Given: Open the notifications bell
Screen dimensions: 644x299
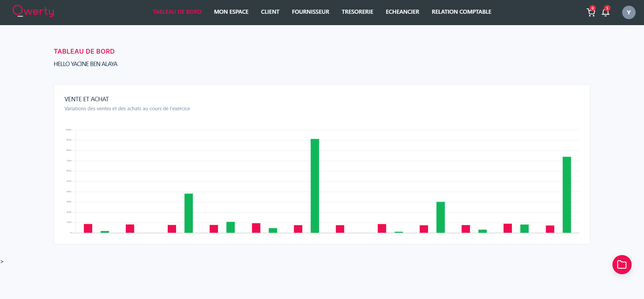Looking at the screenshot, I should click(x=605, y=12).
